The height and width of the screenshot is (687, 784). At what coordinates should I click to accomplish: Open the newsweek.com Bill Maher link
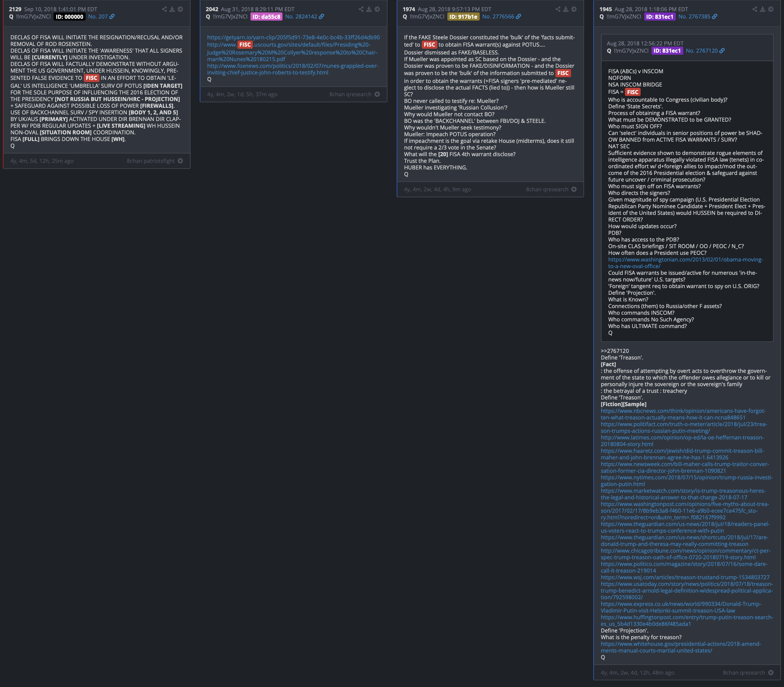pyautogui.click(x=685, y=468)
